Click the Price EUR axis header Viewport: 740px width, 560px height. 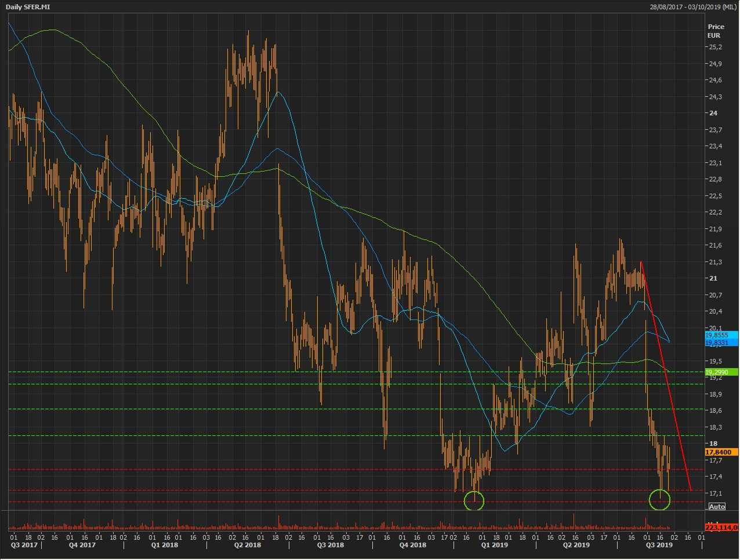click(x=716, y=31)
